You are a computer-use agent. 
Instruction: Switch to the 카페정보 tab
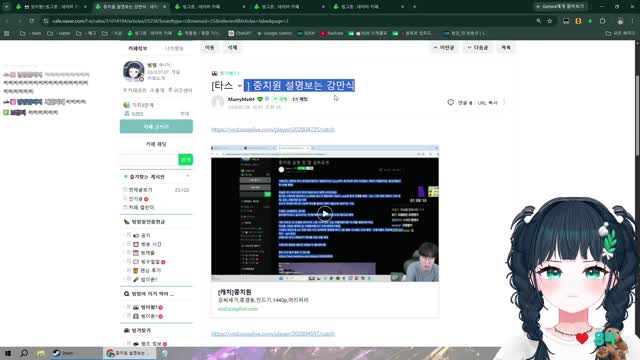coord(138,48)
